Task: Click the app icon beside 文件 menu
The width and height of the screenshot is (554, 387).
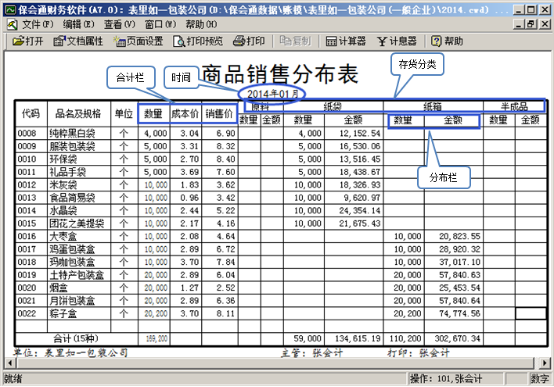Action: click(x=12, y=24)
